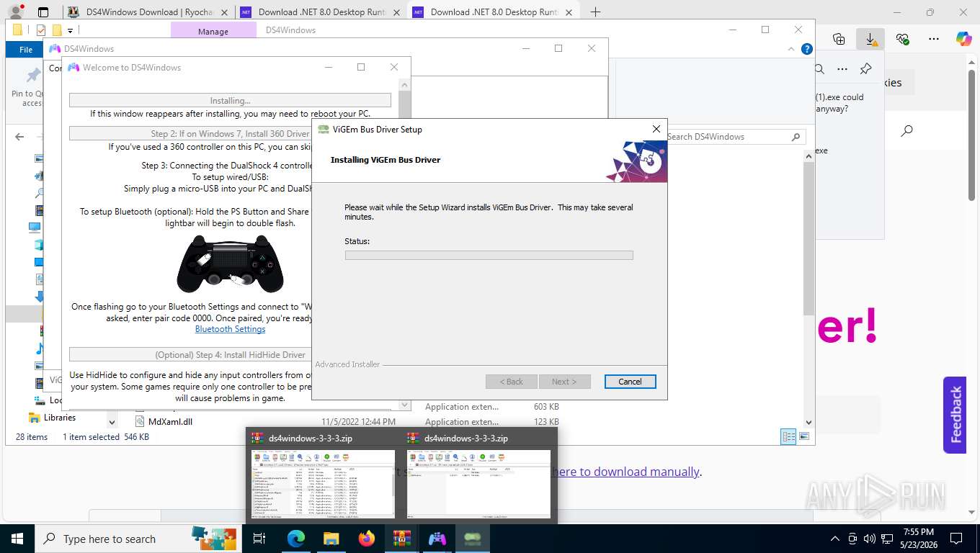980x553 pixels.
Task: Open File Explorer from the taskbar
Action: pos(331,539)
